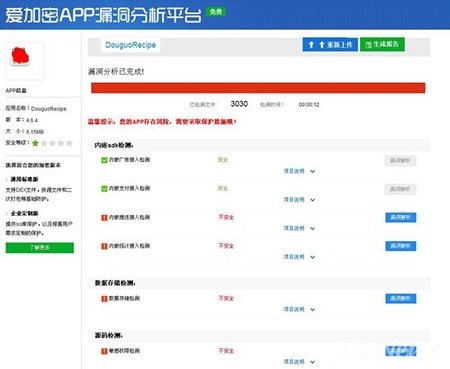Image resolution: width=450 pixels, height=369 pixels.
Task: Expand 项目说明 under 内嵌支付接入检测
Action: pyautogui.click(x=299, y=200)
